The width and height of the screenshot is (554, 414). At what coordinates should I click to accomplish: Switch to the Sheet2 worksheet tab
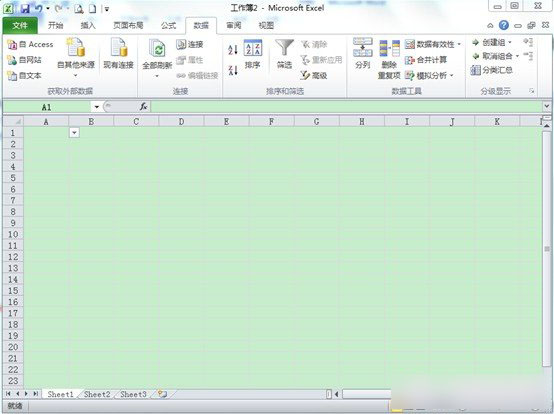point(97,394)
